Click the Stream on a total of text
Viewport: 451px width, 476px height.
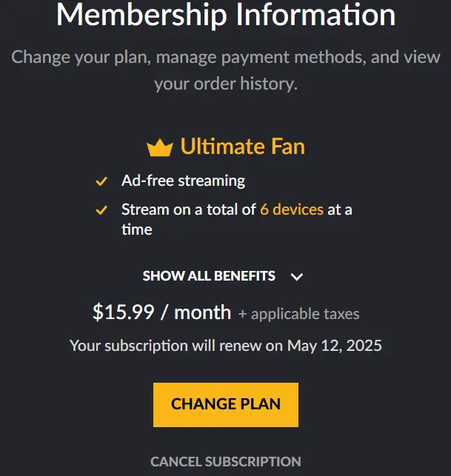189,209
